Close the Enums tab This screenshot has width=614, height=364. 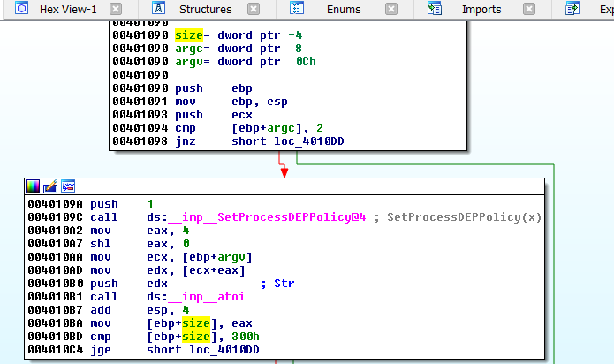(392, 10)
